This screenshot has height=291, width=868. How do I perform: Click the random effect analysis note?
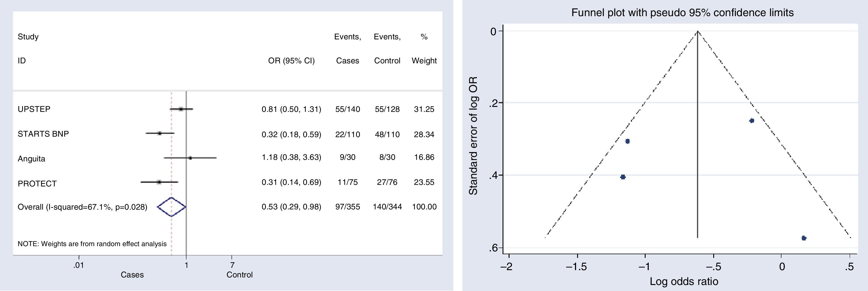92,244
